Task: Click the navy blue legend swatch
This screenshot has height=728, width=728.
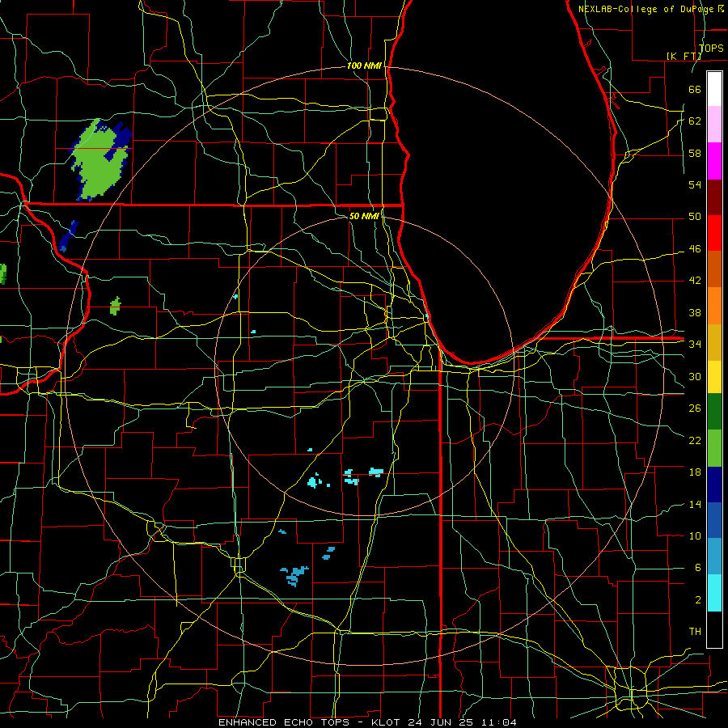Action: click(x=714, y=485)
